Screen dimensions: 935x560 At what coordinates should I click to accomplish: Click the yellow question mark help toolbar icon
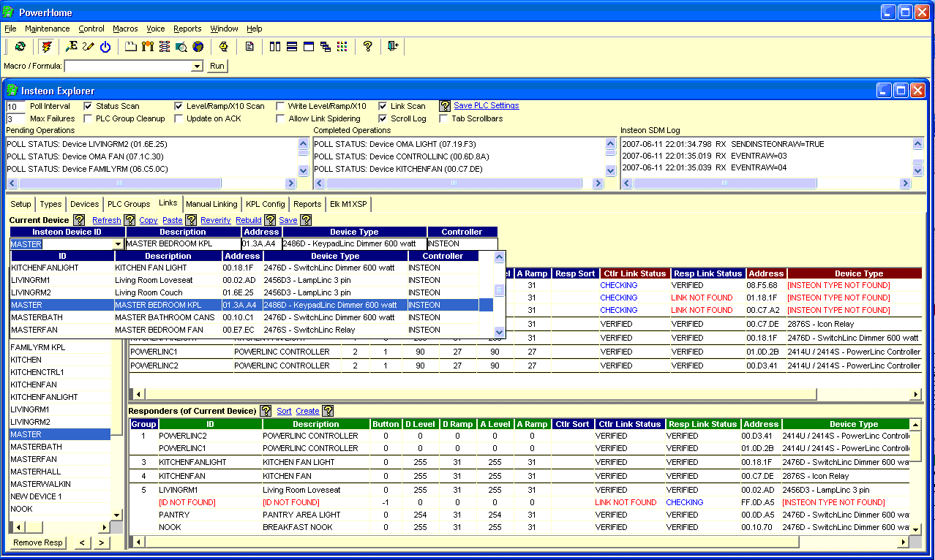368,47
